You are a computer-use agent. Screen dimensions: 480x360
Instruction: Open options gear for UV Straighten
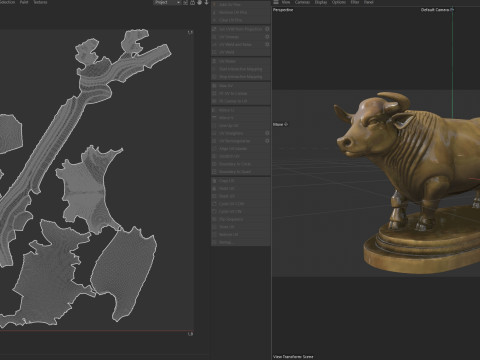tap(267, 133)
